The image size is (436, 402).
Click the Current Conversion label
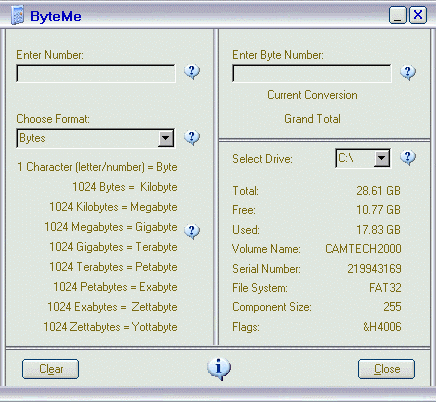[x=312, y=95]
